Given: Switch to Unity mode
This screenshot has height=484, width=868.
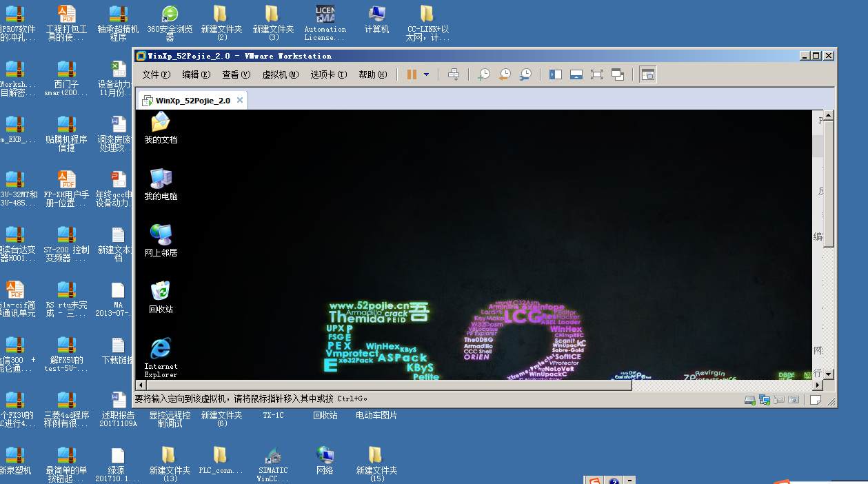Looking at the screenshot, I should 618,74.
